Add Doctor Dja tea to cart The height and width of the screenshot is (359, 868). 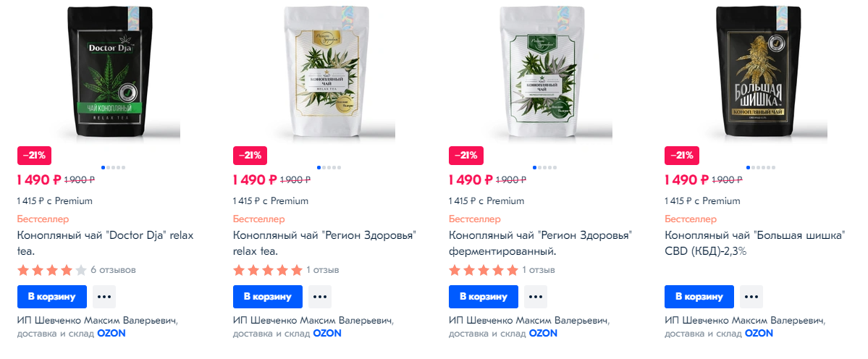(x=52, y=297)
